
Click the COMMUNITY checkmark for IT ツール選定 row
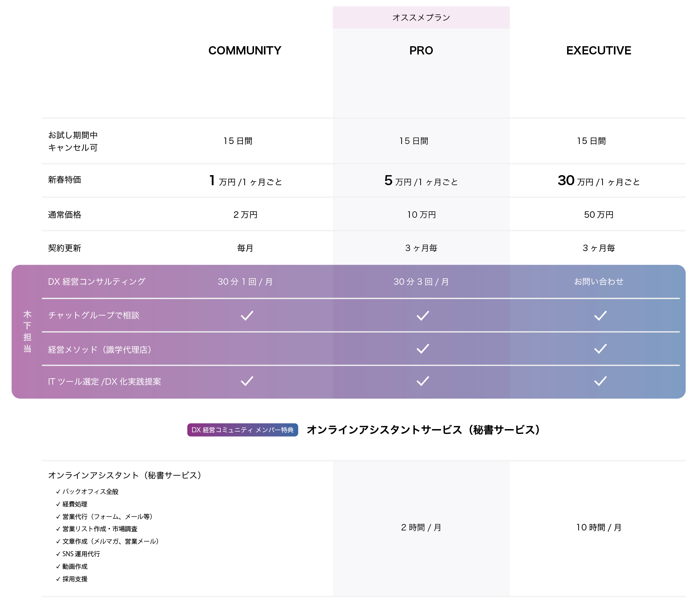247,381
